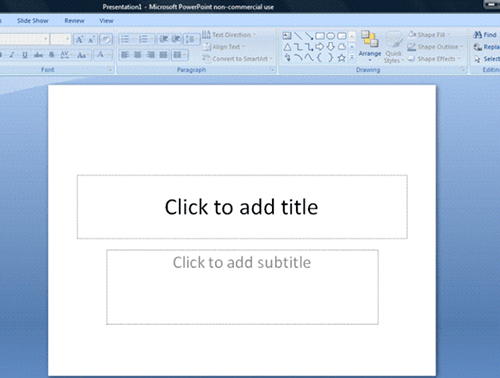500x378 pixels.
Task: Open the Shape Fill dropdown
Action: (x=429, y=35)
